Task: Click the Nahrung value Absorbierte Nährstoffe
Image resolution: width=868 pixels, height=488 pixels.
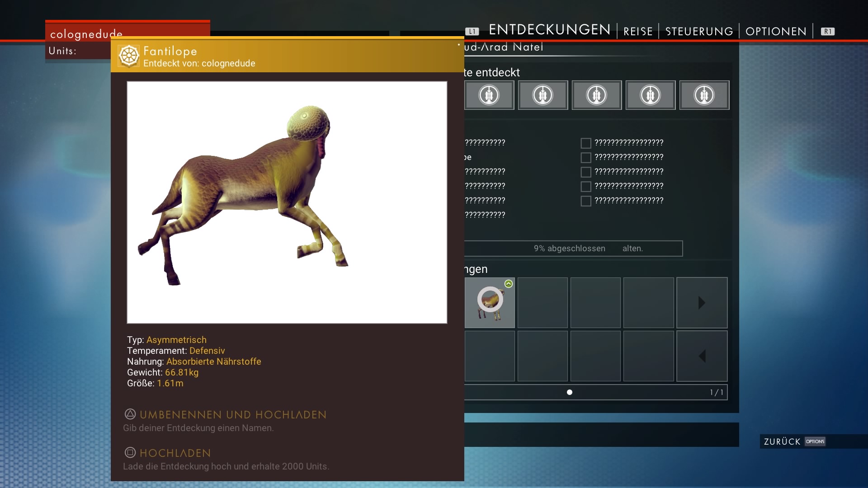Action: pos(214,361)
